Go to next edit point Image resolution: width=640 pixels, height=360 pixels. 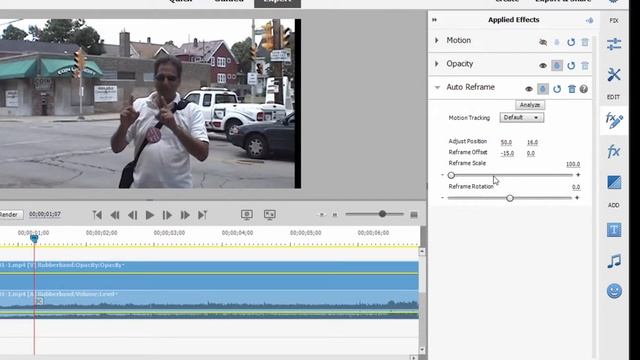click(x=202, y=215)
